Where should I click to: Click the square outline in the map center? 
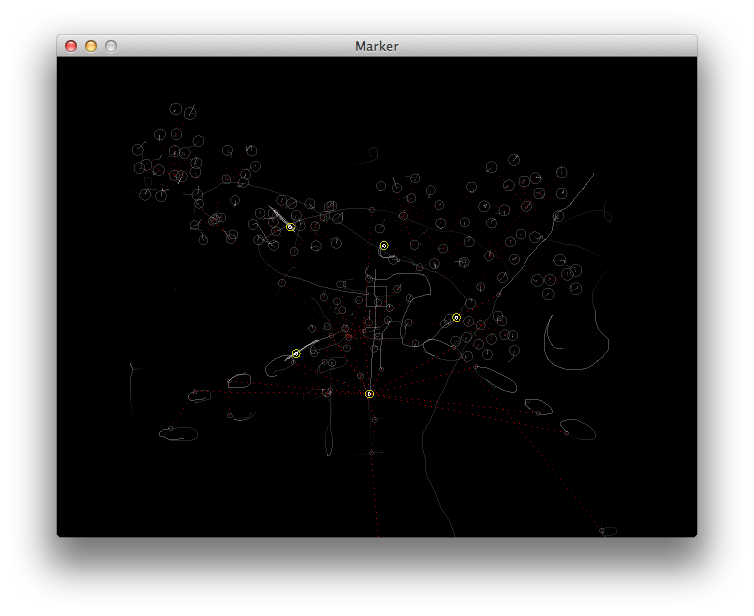click(x=376, y=296)
